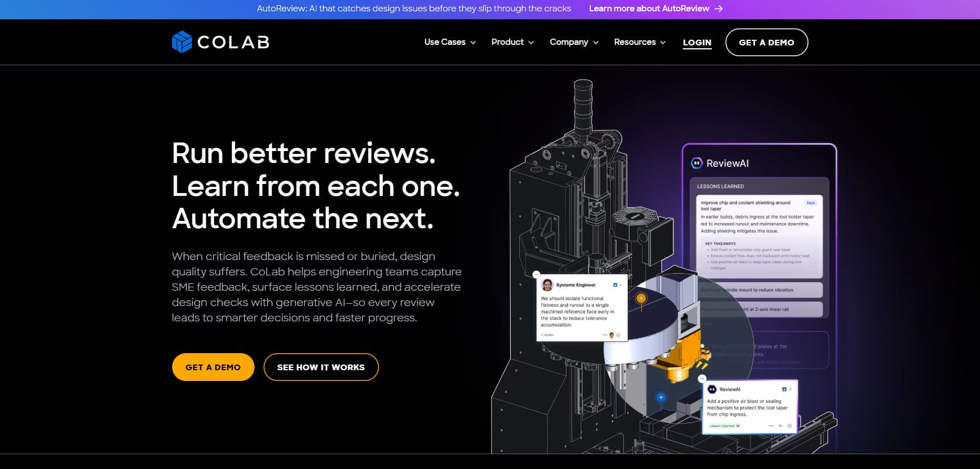Open the three-dot menu on Systems Engineer comment
The width and height of the screenshot is (980, 469).
pos(605,335)
